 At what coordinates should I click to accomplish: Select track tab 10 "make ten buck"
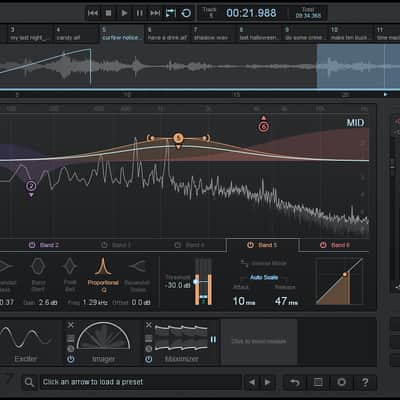coord(351,34)
